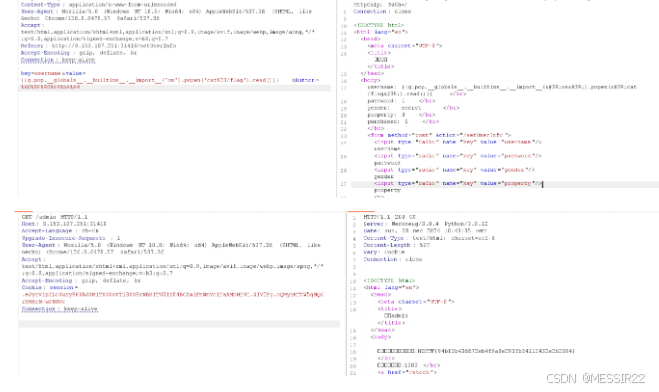Click the Content-Length: 507 header

397,245
